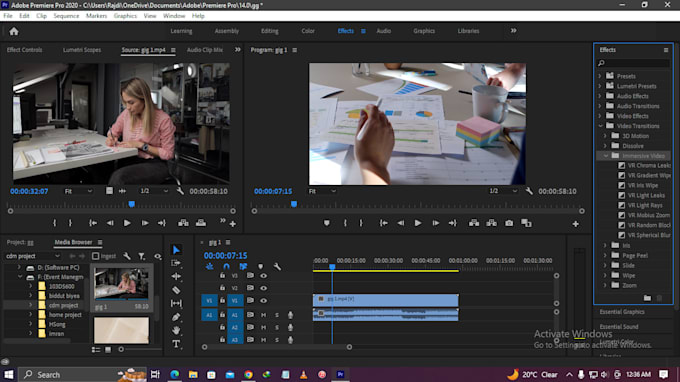This screenshot has width=680, height=382.
Task: Play the Source monitor clip
Action: pyautogui.click(x=127, y=223)
